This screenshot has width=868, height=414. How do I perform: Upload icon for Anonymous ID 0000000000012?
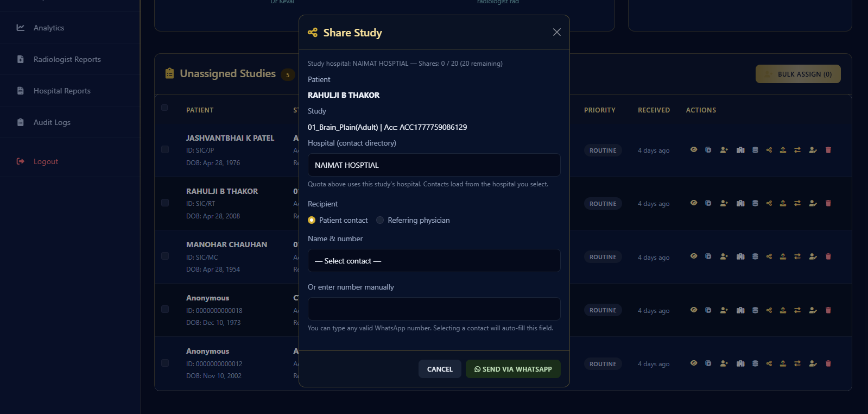point(783,363)
